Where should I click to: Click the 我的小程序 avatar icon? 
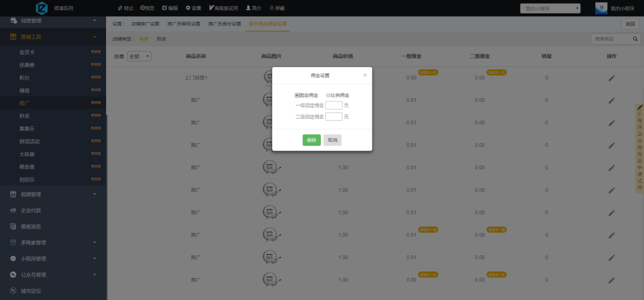point(601,8)
